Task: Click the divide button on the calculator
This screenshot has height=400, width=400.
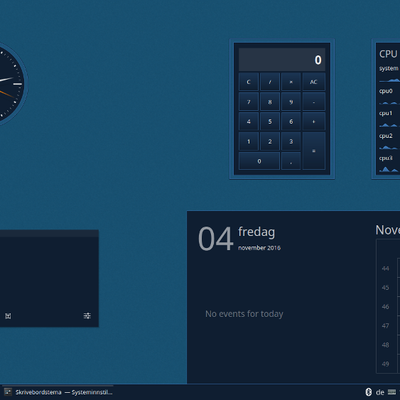Action: tap(270, 82)
